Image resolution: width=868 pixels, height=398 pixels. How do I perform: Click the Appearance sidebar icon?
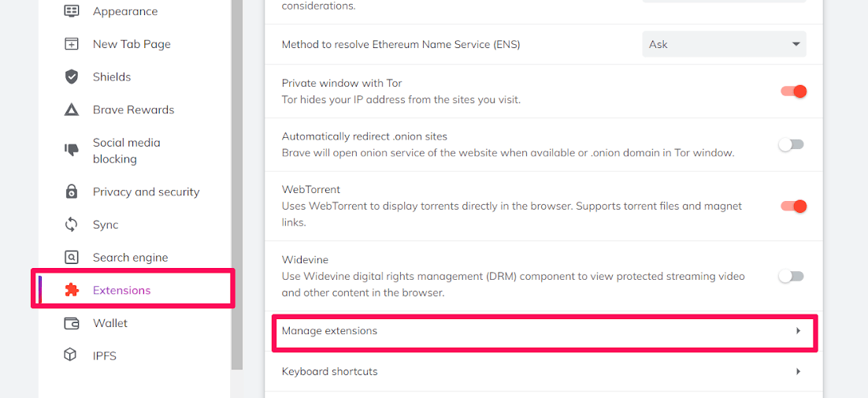pyautogui.click(x=72, y=11)
